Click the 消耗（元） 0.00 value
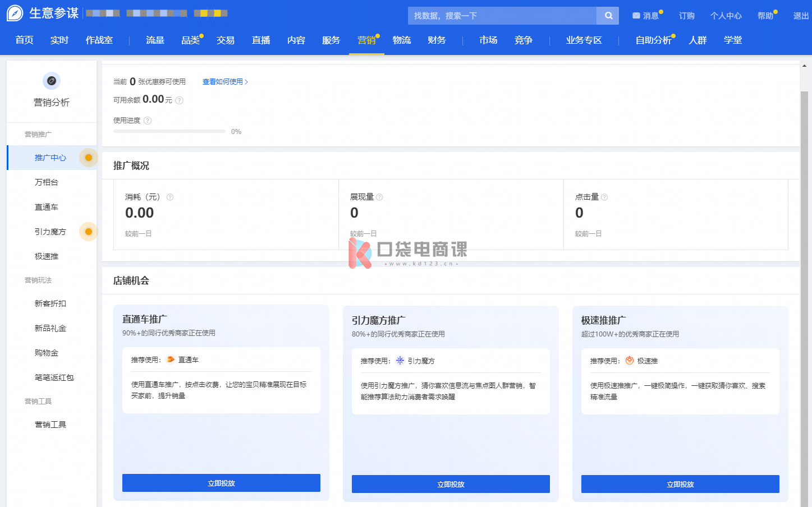 139,213
